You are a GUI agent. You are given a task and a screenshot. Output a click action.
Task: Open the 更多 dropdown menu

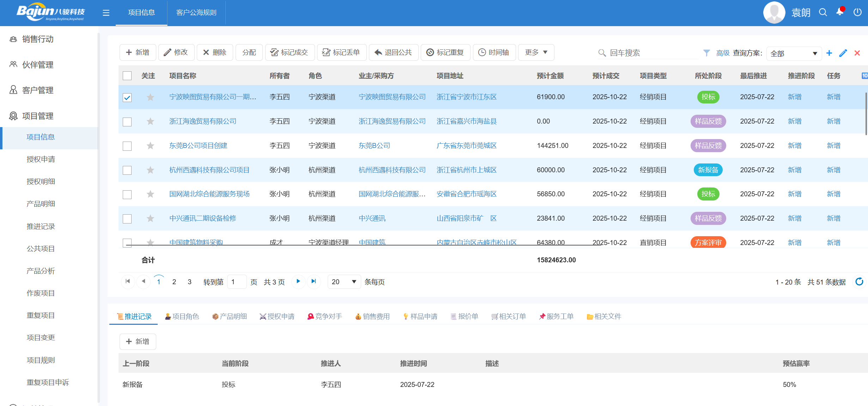535,52
